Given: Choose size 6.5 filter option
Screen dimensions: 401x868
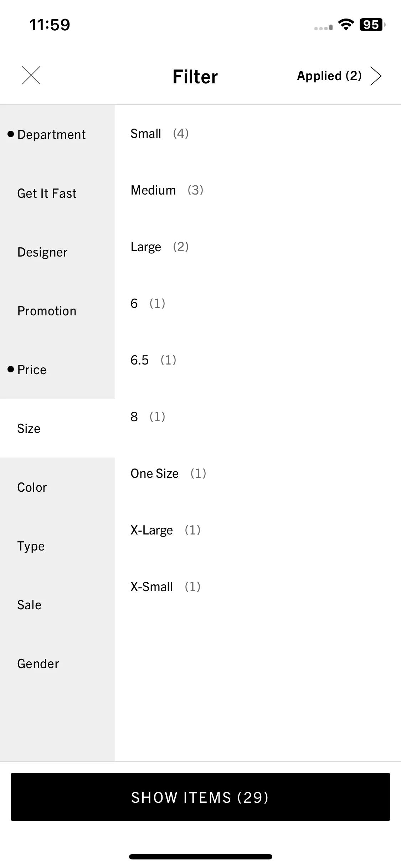Looking at the screenshot, I should (x=258, y=360).
